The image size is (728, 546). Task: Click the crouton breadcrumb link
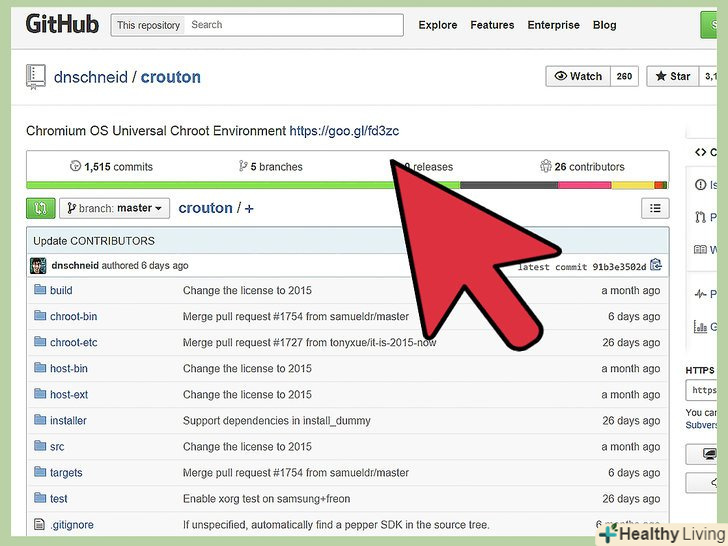click(x=205, y=208)
